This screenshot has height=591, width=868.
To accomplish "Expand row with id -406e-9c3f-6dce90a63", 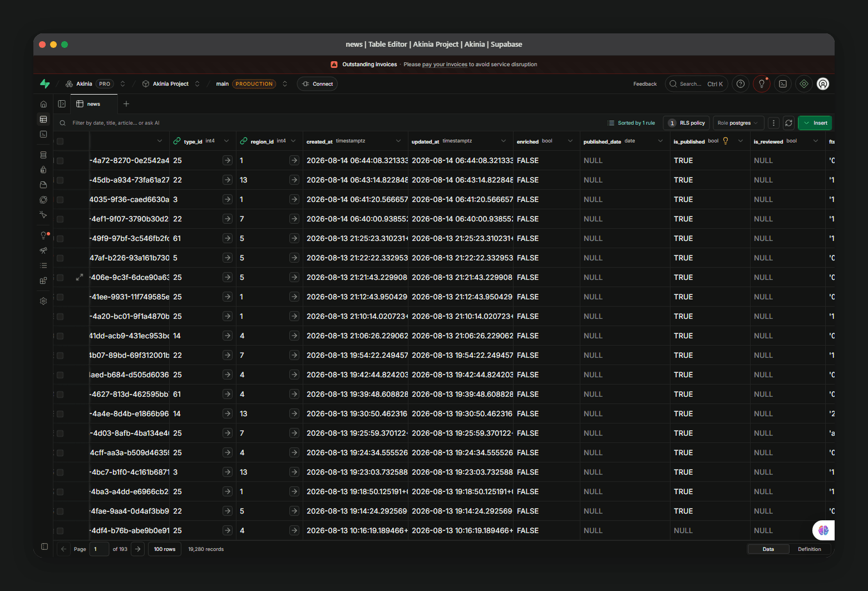I will pyautogui.click(x=80, y=277).
